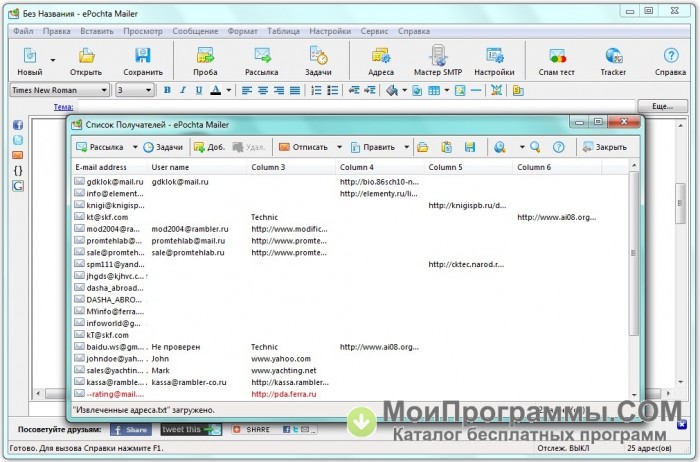This screenshot has height=462, width=700.
Task: Apply bold formatting
Action: 167,90
